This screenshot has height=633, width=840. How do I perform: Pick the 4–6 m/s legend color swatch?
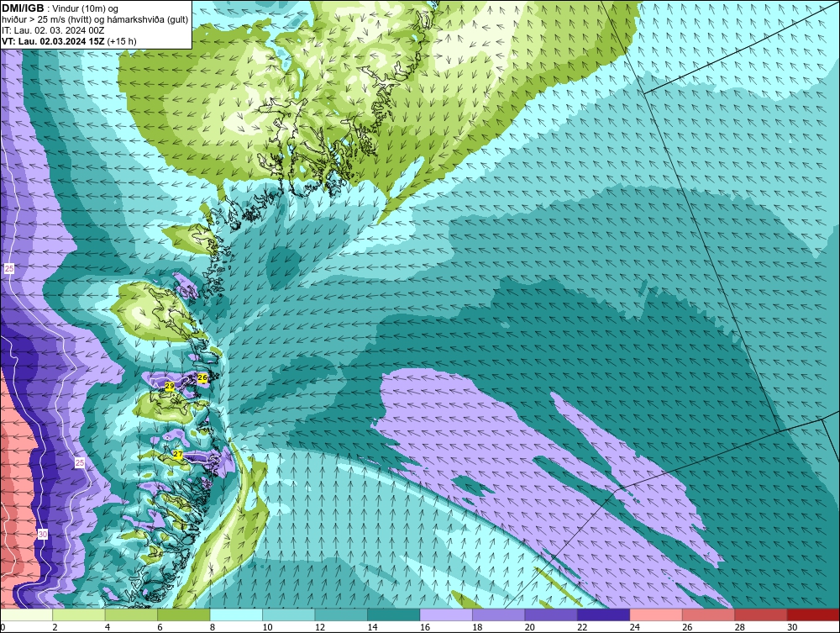131,615
